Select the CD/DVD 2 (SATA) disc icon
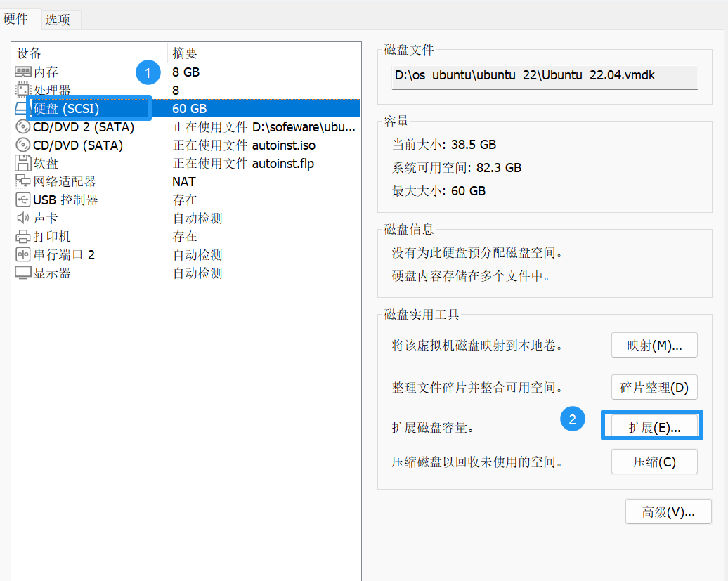 point(22,126)
